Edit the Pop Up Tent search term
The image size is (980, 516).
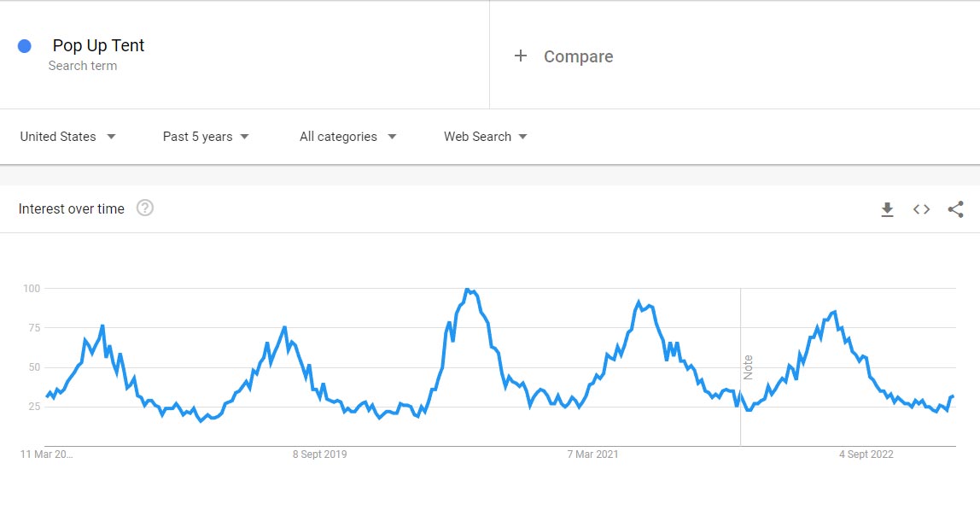click(x=98, y=46)
